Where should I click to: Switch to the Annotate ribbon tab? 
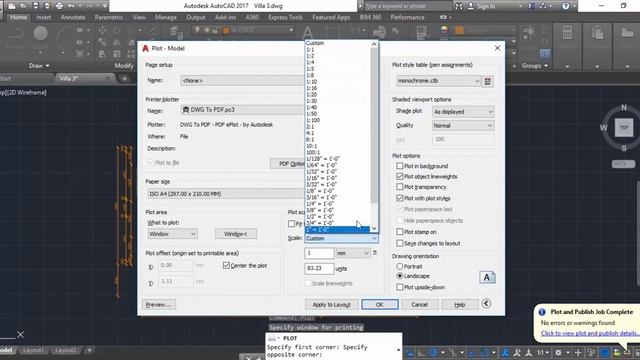[73, 18]
